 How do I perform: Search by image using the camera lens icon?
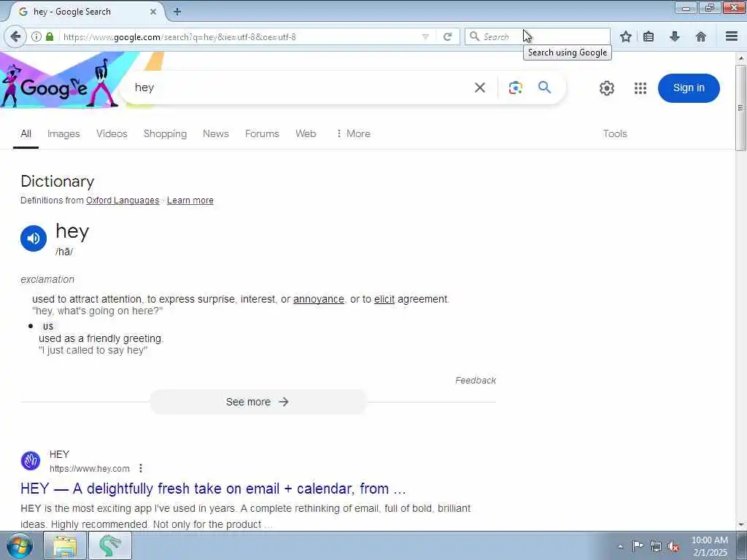click(x=516, y=87)
